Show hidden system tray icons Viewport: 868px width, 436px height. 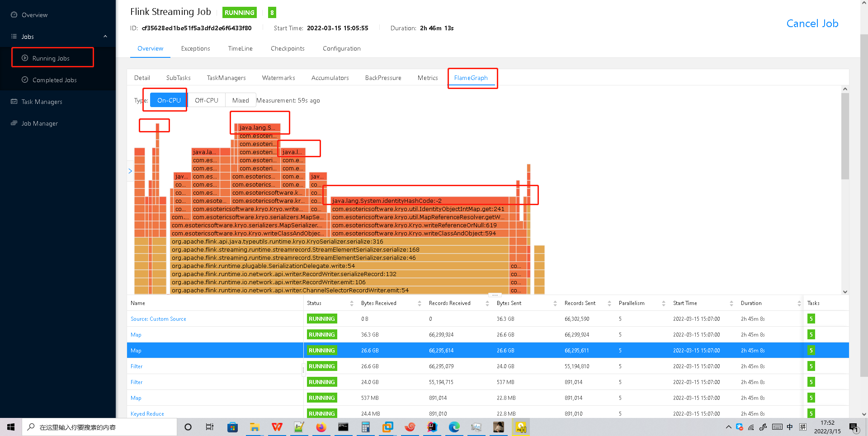coord(728,427)
